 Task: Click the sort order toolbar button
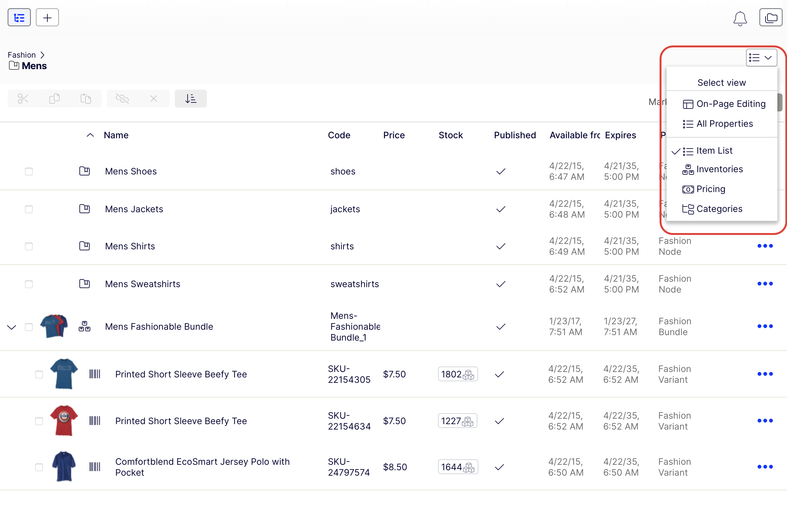coord(191,99)
